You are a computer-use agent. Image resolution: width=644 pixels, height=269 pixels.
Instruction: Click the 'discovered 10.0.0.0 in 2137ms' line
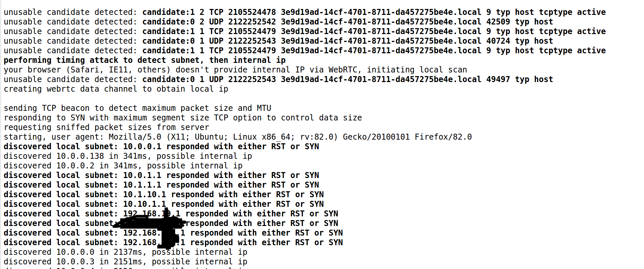pos(125,252)
